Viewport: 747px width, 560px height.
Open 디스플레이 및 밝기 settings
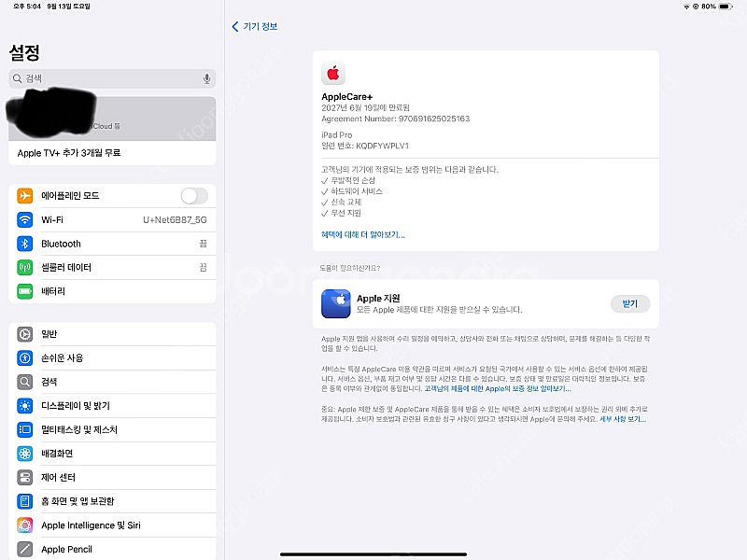pyautogui.click(x=112, y=406)
